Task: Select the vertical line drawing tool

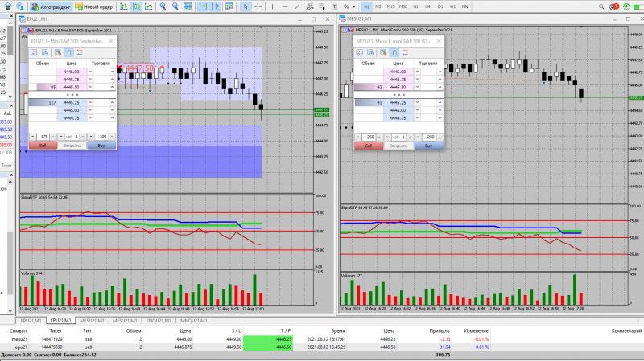Action: 272,6
